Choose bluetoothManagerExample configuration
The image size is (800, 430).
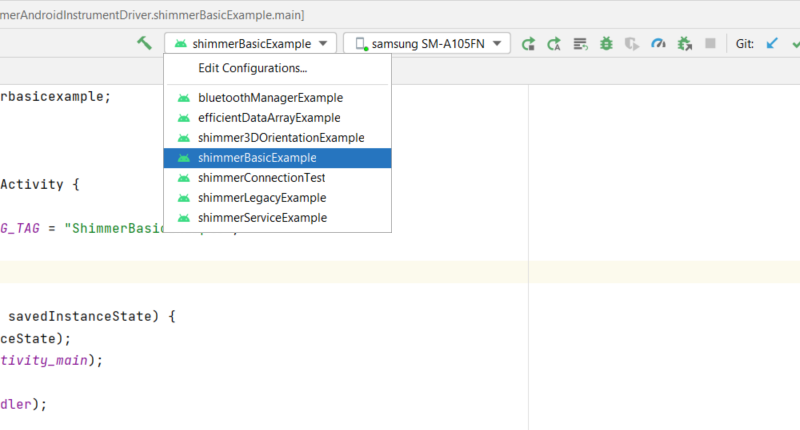(278, 97)
